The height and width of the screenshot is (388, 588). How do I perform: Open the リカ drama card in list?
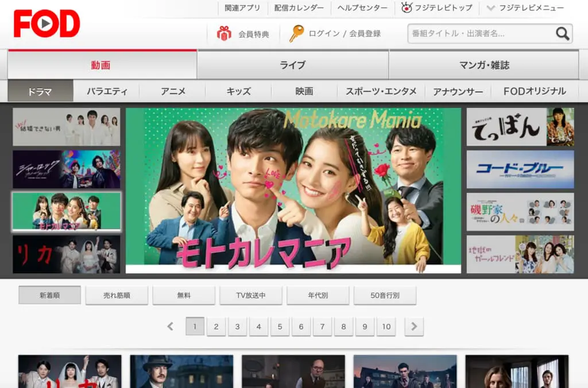coord(69,371)
